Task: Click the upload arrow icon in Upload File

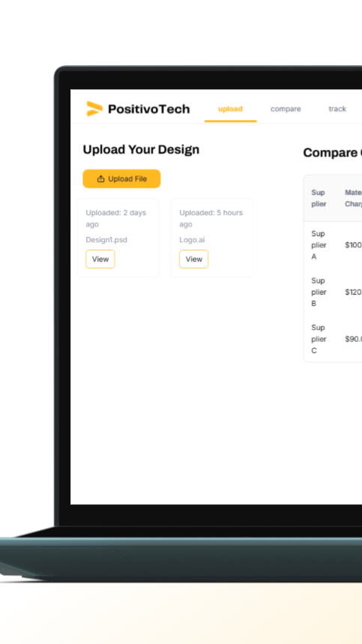Action: pyautogui.click(x=100, y=178)
